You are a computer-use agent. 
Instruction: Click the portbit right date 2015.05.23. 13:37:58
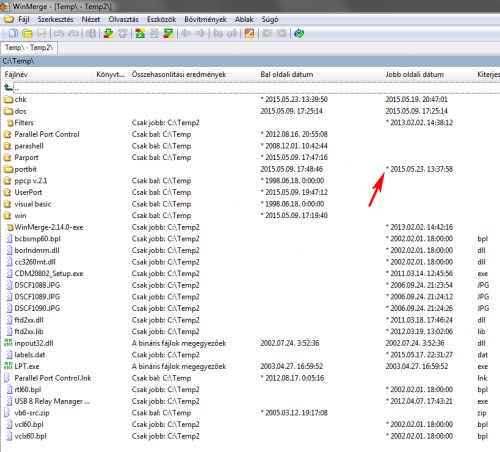coord(419,169)
